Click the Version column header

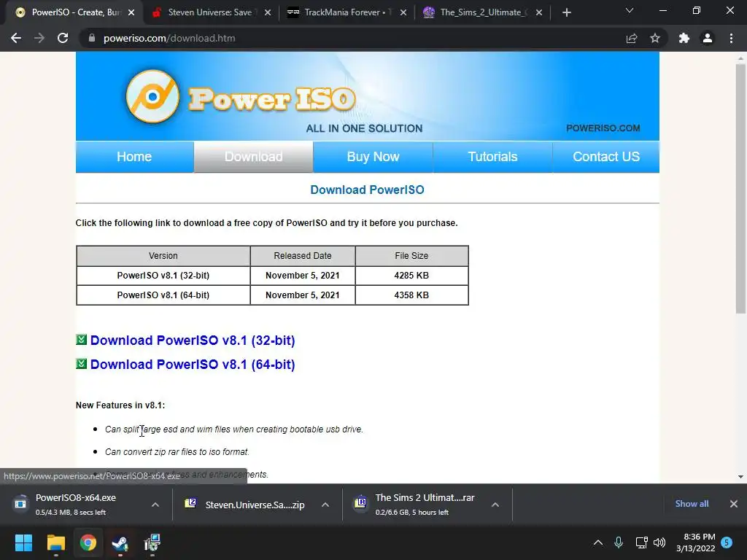click(163, 256)
